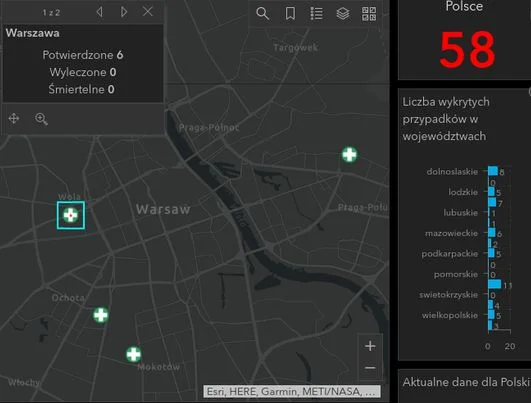This screenshot has height=403, width=531.
Task: Click the red 58 total count
Action: 467,49
